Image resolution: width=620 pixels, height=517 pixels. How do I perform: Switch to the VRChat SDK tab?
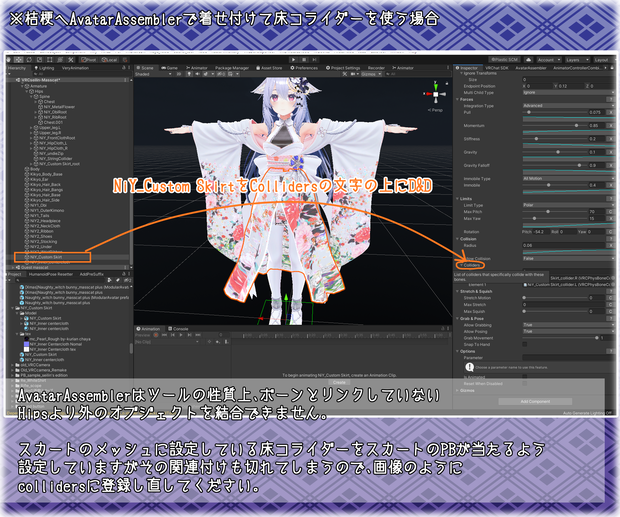pos(497,68)
